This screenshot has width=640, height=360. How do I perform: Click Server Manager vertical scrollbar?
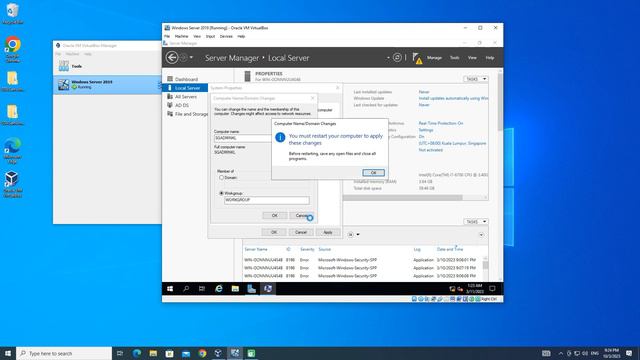pos(500,102)
